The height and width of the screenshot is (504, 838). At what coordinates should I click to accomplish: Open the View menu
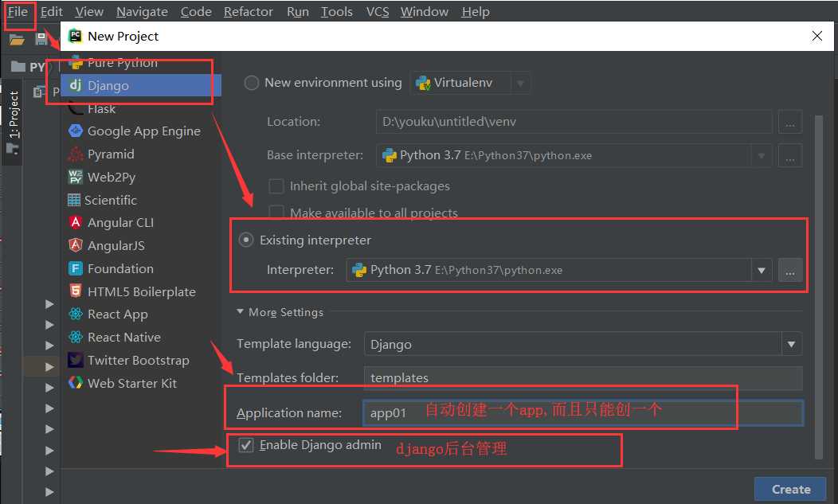point(88,11)
